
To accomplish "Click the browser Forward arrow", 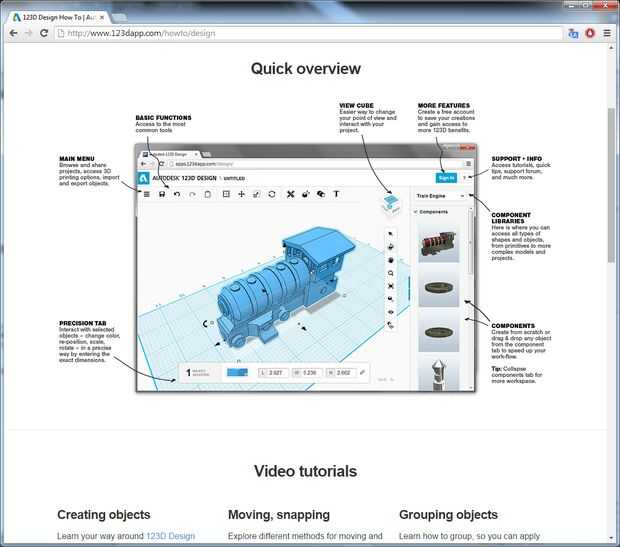I will (28, 33).
